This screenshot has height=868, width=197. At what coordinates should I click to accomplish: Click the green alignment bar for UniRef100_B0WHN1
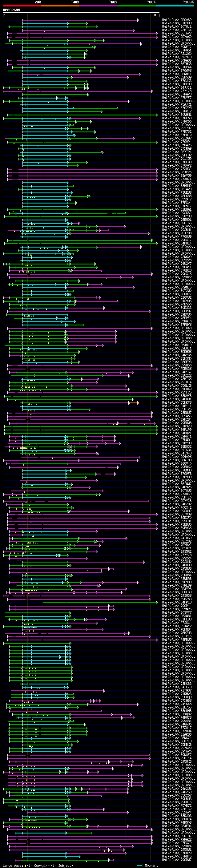point(82,115)
